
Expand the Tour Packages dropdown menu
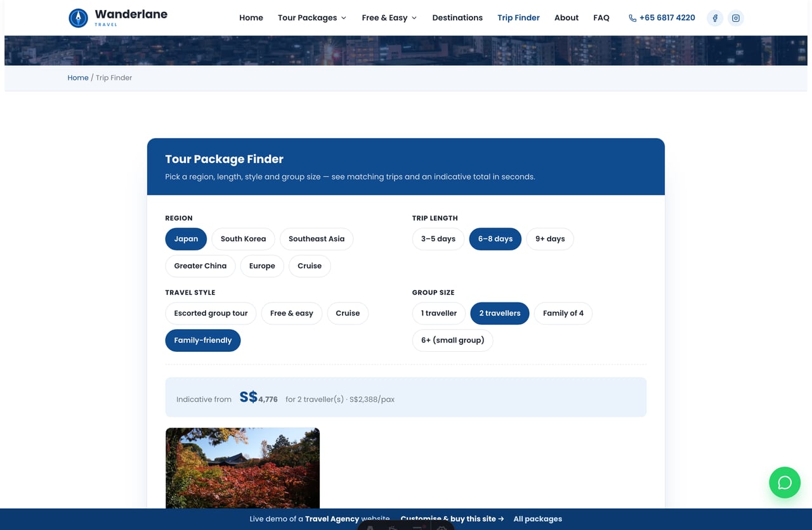tap(312, 18)
